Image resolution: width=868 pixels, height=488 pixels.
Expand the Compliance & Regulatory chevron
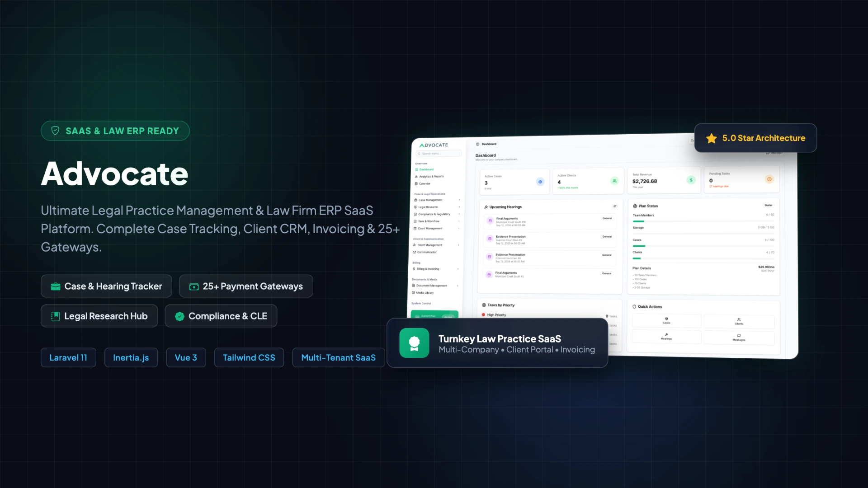[459, 214]
